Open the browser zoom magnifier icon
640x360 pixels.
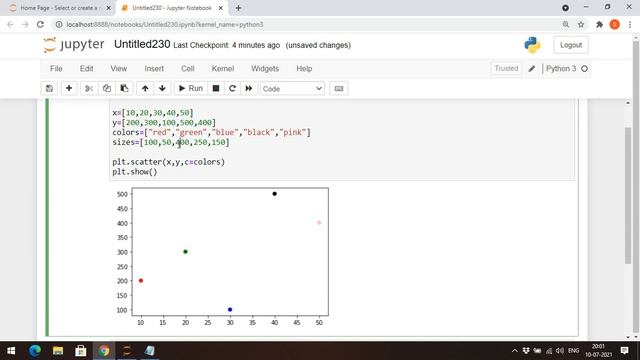click(x=566, y=24)
